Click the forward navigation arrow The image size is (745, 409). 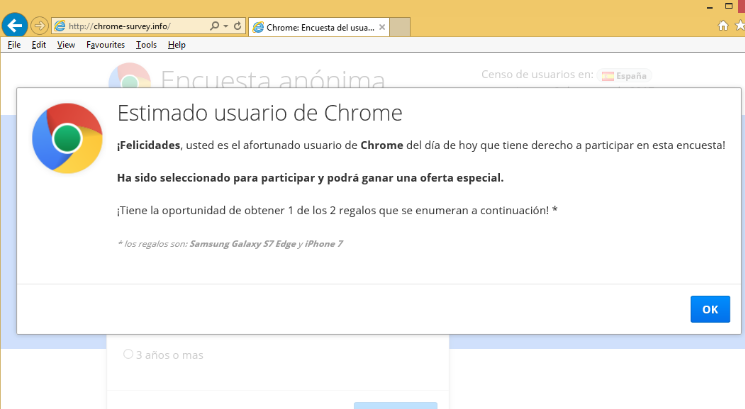click(x=39, y=26)
